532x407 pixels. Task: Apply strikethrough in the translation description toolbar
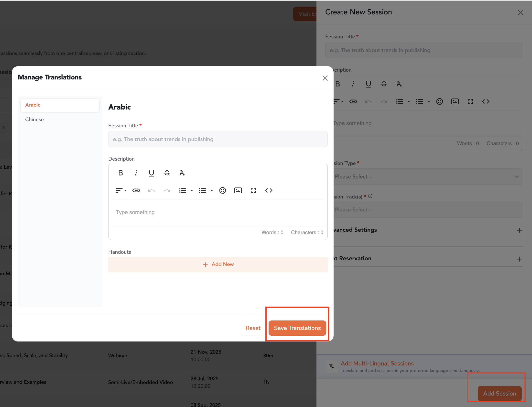pos(167,173)
